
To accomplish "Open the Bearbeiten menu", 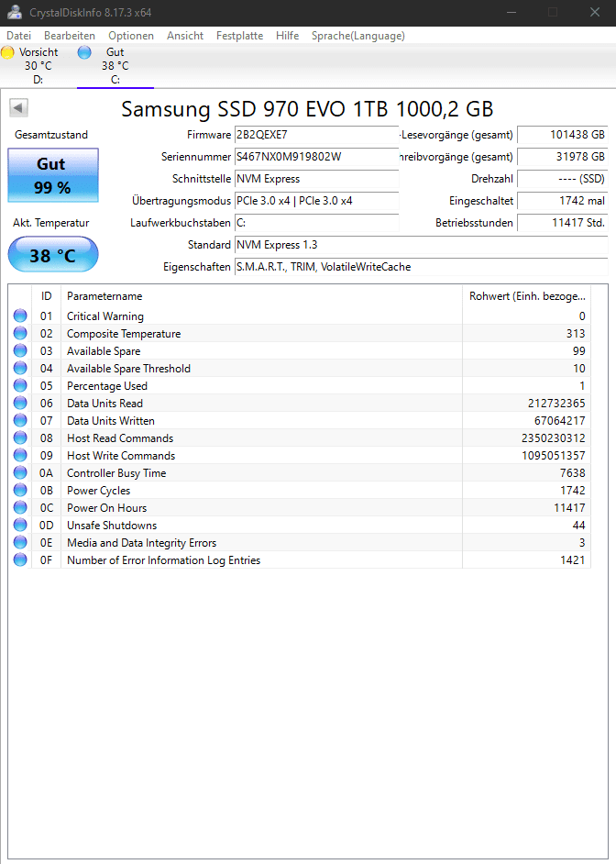I will point(70,35).
